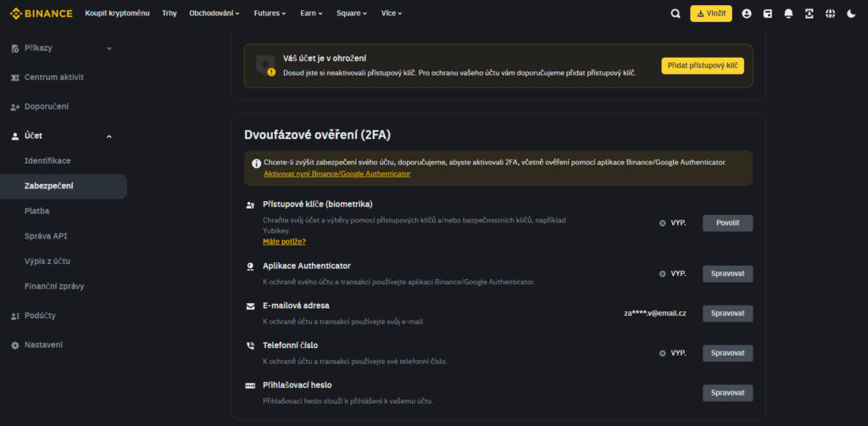Click Spravovat for Aplikace Authenticator
The height and width of the screenshot is (426, 868).
(727, 273)
